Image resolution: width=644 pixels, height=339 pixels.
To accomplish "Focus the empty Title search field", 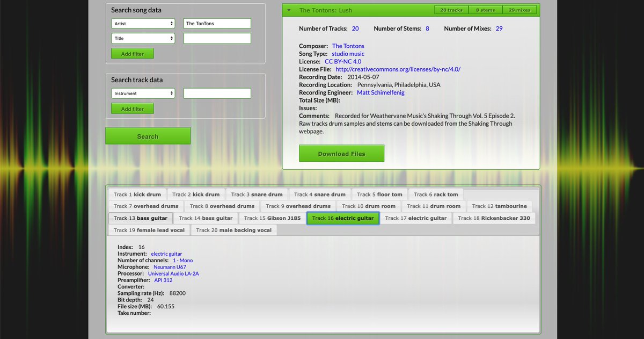I will [217, 39].
